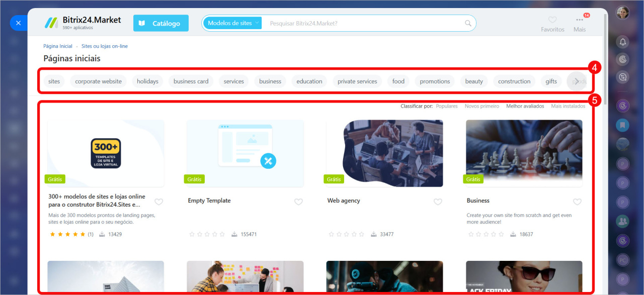Go to Página Inicial breadcrumb
Viewport: 644px width, 295px height.
58,46
